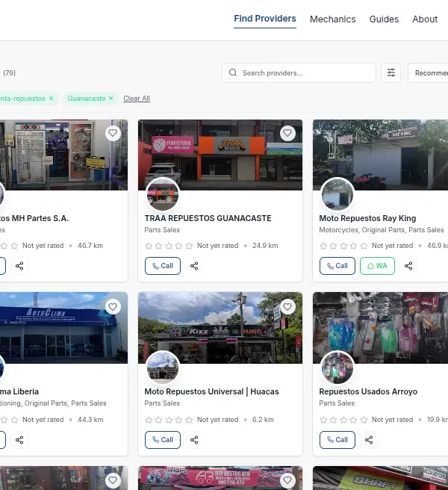Favorite the bottom-row shelf photo card
The image size is (448, 490).
(x=113, y=480)
